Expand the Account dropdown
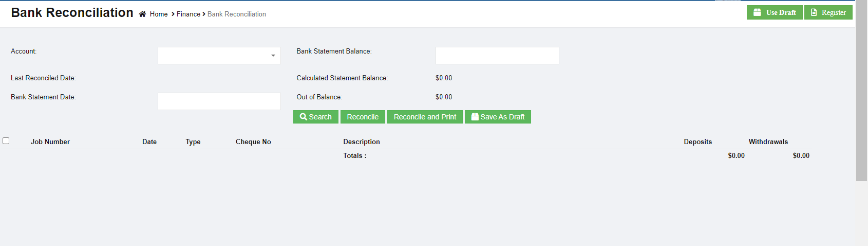Screen dimensions: 868x246 tap(273, 56)
